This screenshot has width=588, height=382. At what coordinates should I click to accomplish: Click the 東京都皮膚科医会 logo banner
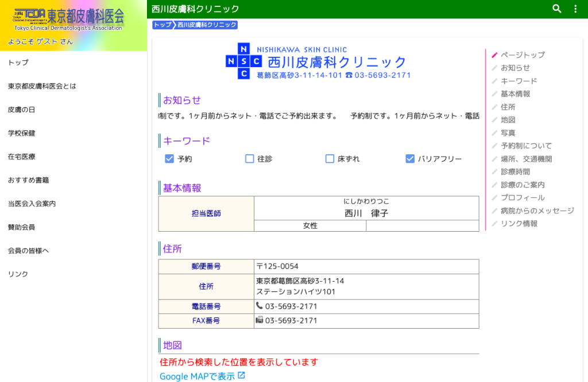click(69, 20)
